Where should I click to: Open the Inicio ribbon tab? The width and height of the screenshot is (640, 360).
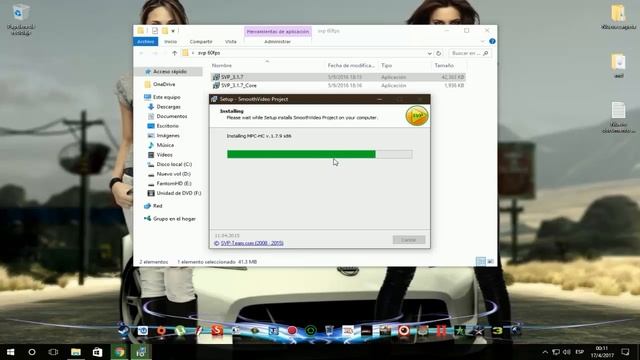tap(171, 42)
